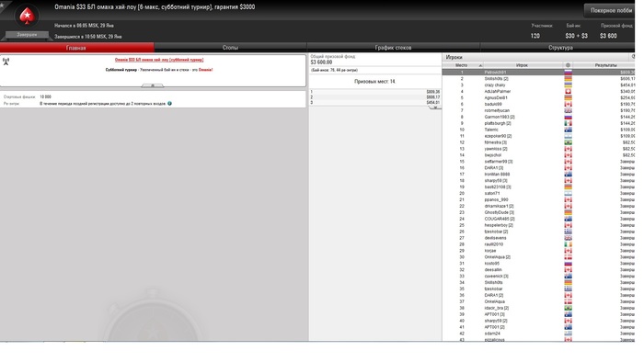
Task: Select the Petrovich91 first place row
Action: (x=538, y=73)
